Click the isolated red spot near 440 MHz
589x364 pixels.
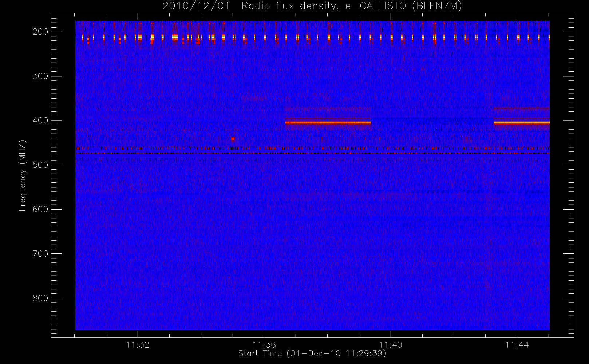tap(233, 139)
